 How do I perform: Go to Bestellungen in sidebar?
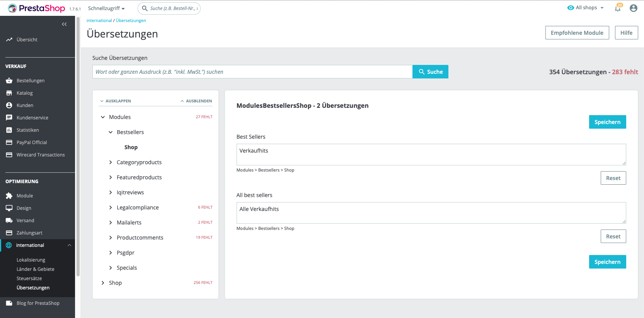tap(31, 81)
